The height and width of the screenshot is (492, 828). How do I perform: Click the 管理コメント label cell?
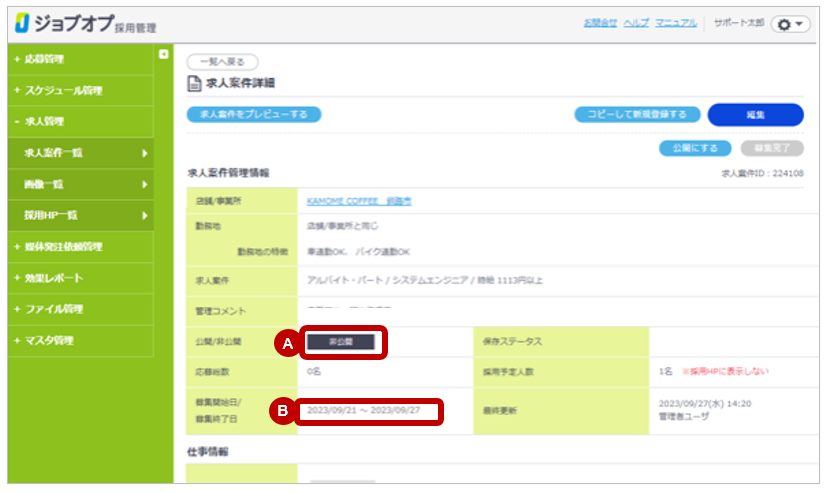pos(242,311)
